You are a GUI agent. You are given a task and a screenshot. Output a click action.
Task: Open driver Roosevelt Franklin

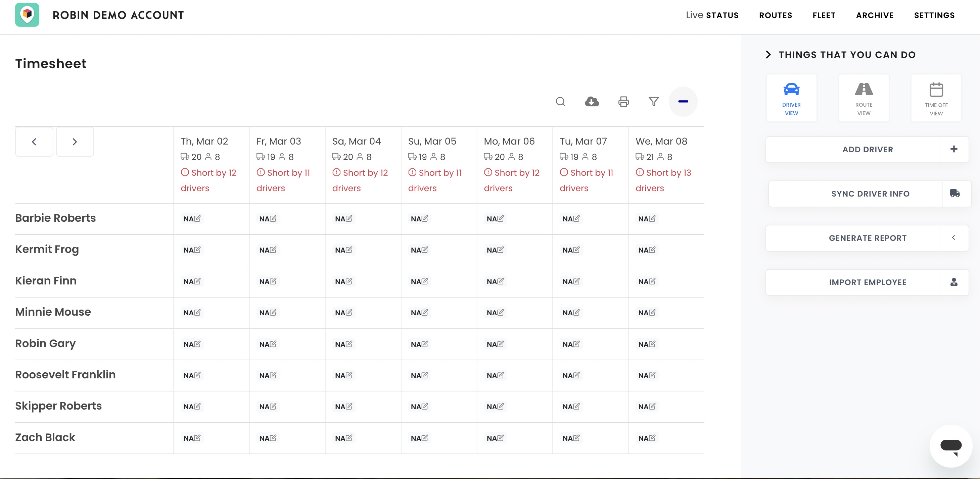click(65, 374)
